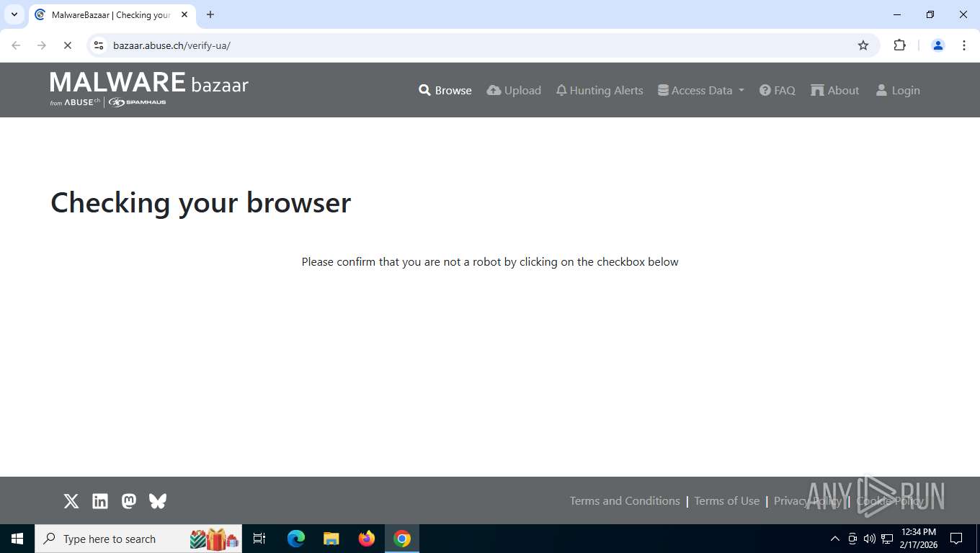980x553 pixels.
Task: Open the X (Twitter) social icon
Action: [x=71, y=501]
